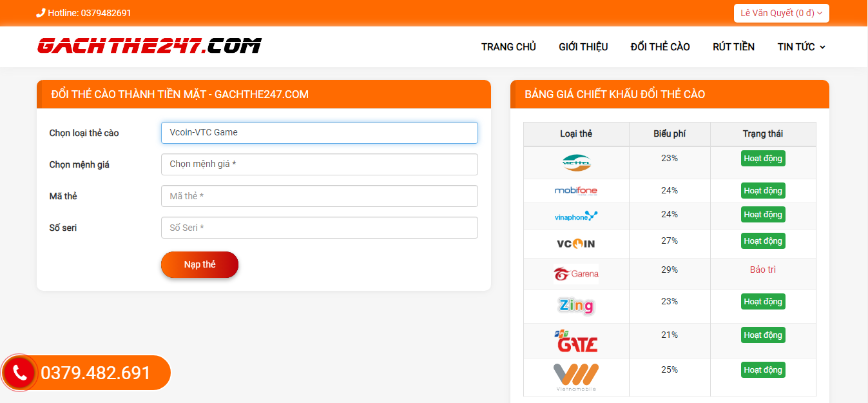Focus the Số Seri input field
The width and height of the screenshot is (868, 403).
pyautogui.click(x=320, y=228)
